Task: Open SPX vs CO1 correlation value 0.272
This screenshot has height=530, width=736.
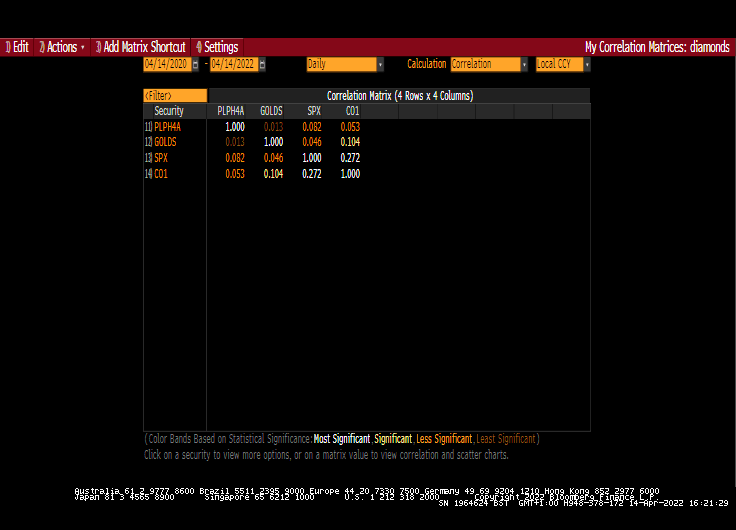Action: point(350,158)
